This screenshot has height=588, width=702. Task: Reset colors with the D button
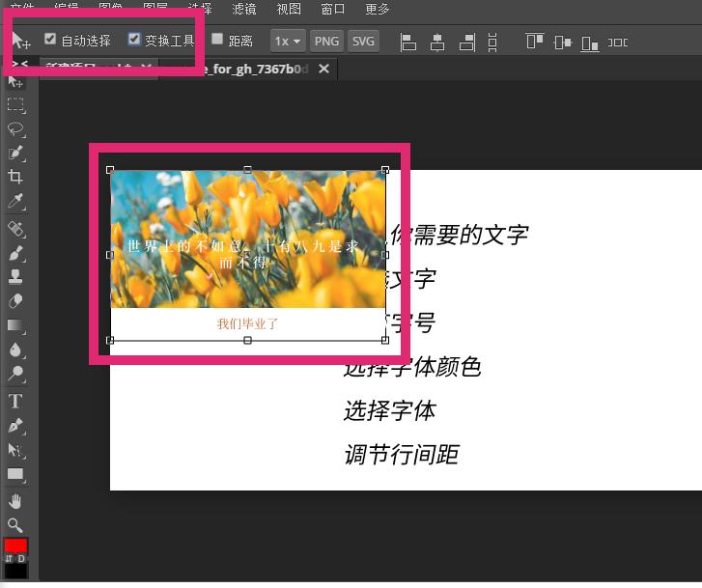[21, 558]
